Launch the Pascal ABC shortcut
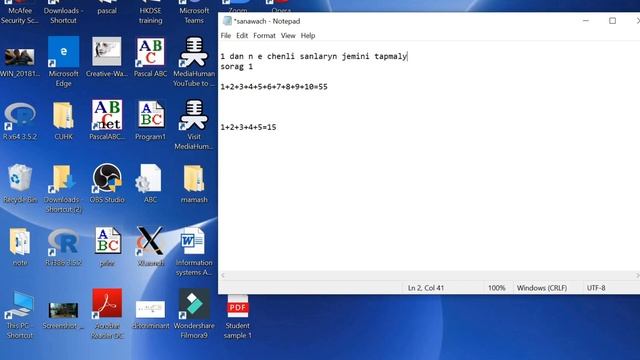The height and width of the screenshot is (360, 640). click(x=150, y=52)
